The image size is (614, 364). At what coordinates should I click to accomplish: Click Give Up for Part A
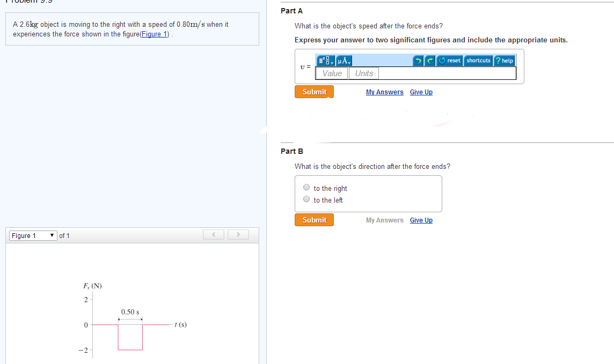pyautogui.click(x=421, y=92)
